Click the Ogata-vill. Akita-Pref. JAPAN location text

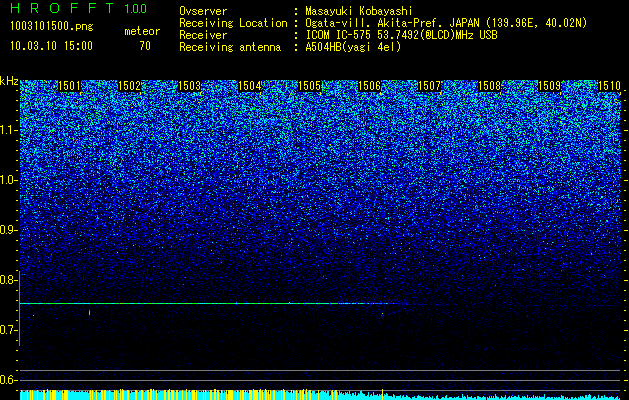[445, 23]
